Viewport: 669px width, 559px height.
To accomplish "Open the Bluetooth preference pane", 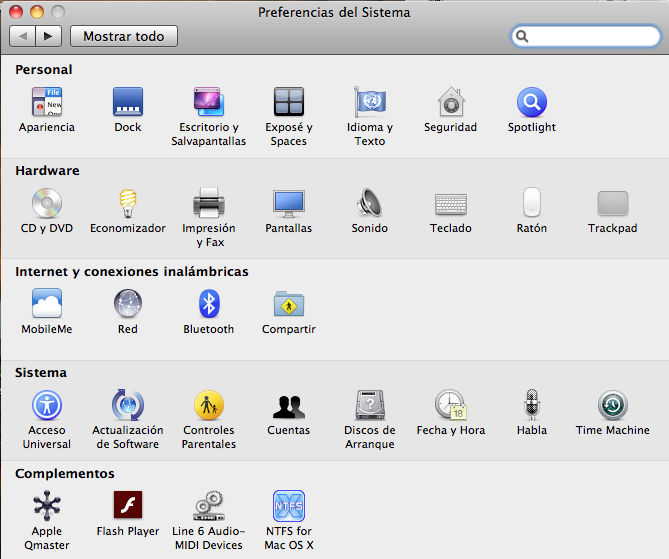I will [209, 305].
